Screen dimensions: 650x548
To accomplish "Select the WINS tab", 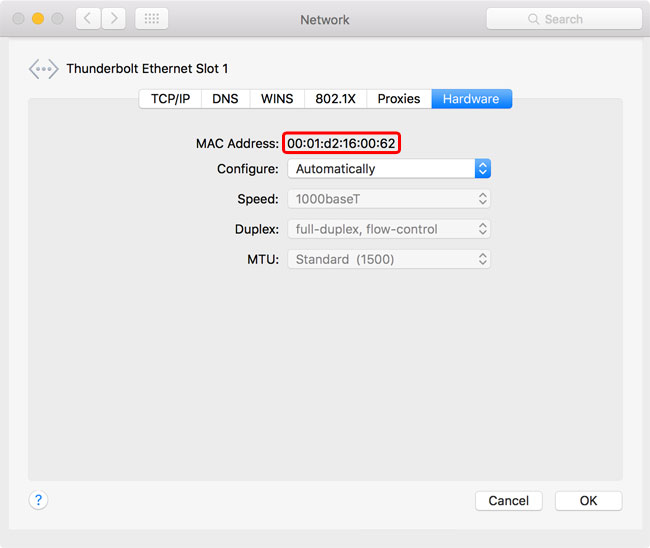I will 277,99.
